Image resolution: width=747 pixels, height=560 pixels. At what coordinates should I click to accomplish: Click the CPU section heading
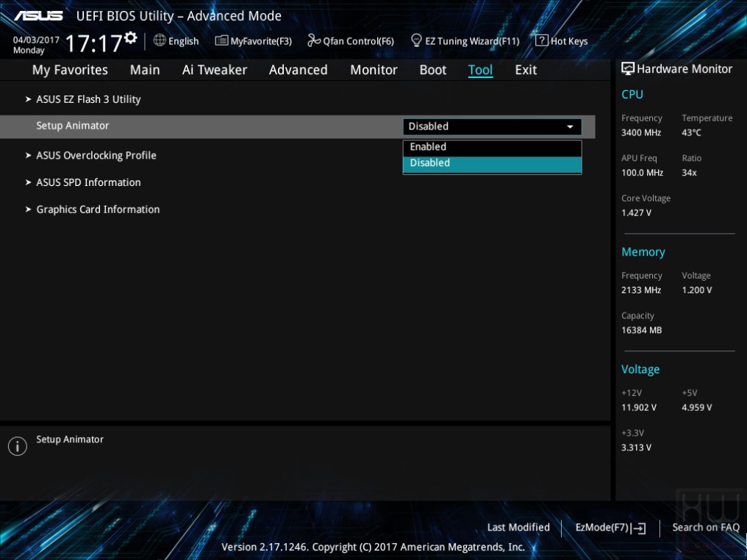point(632,94)
